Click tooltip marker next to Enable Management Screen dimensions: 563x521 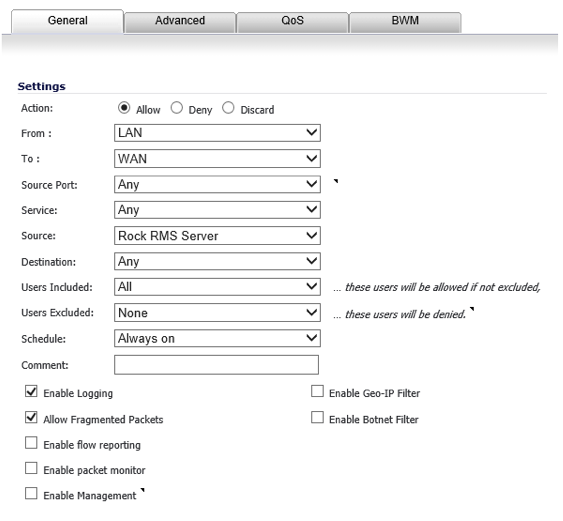[x=142, y=490]
